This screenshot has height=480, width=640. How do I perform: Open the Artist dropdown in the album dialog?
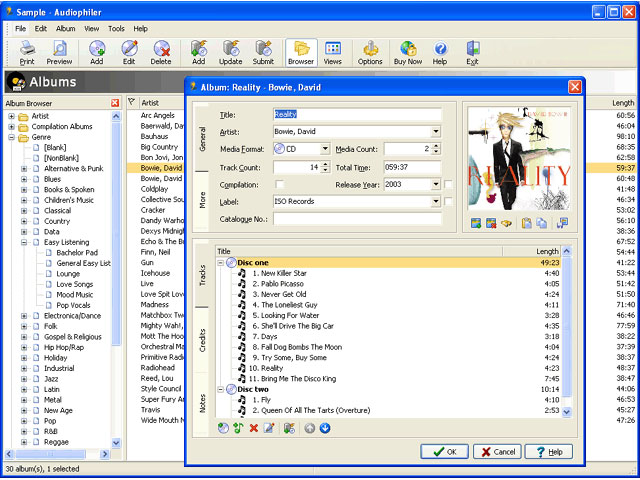436,131
